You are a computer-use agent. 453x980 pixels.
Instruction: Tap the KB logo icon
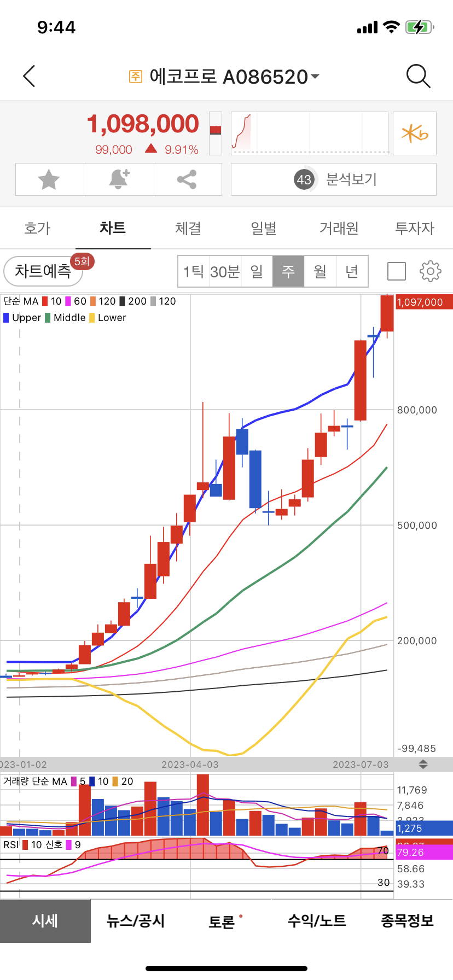(415, 133)
